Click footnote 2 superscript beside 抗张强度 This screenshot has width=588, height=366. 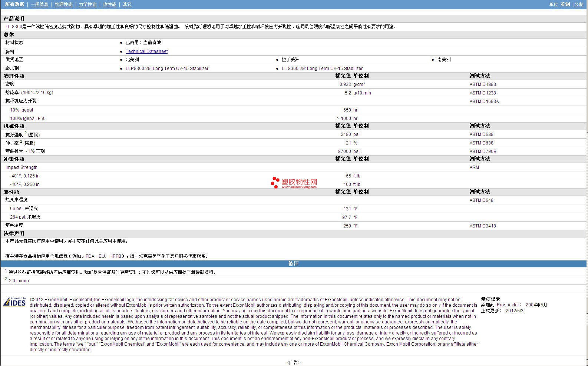[x=26, y=133]
